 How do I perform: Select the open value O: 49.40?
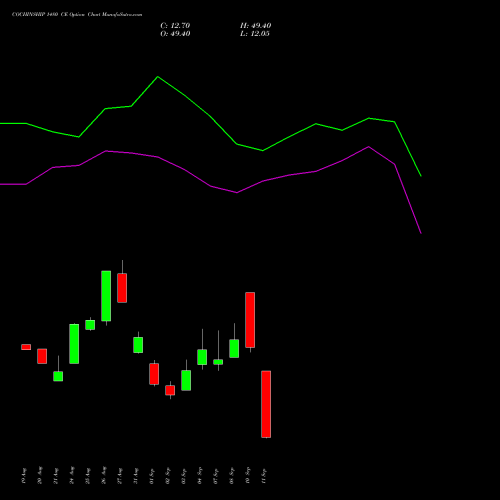[x=175, y=34]
